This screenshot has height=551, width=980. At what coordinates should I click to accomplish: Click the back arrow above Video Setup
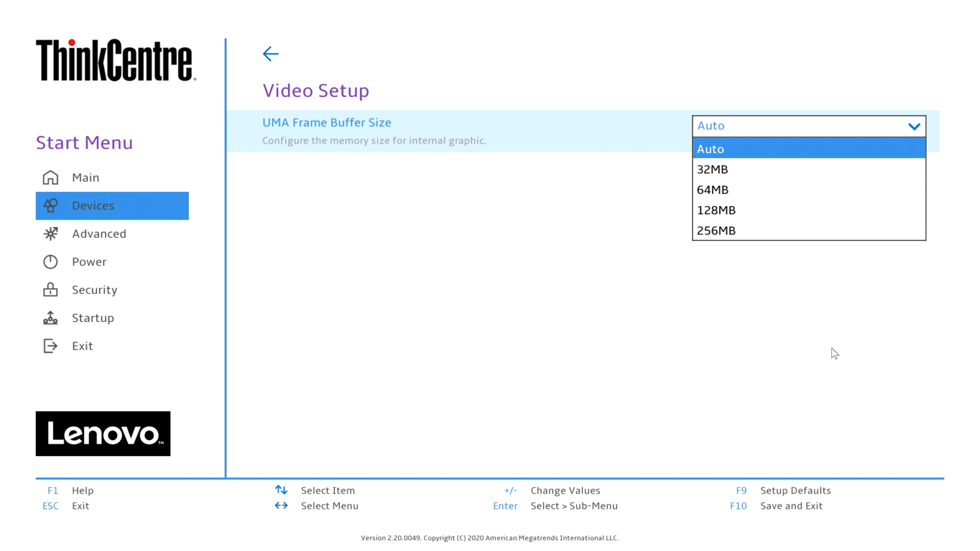coord(271,54)
